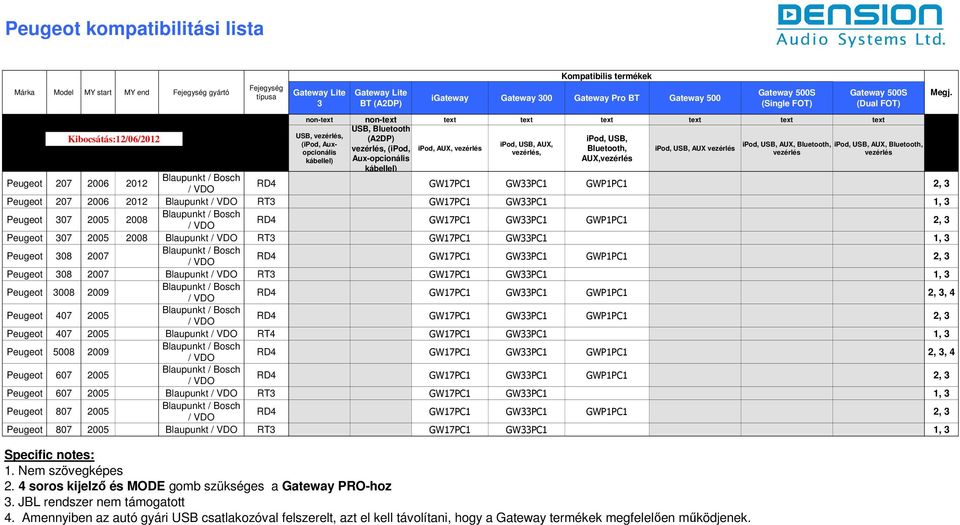Image resolution: width=960 pixels, height=525 pixels.
Task: Click the model cell '3008'
Action: (x=64, y=292)
